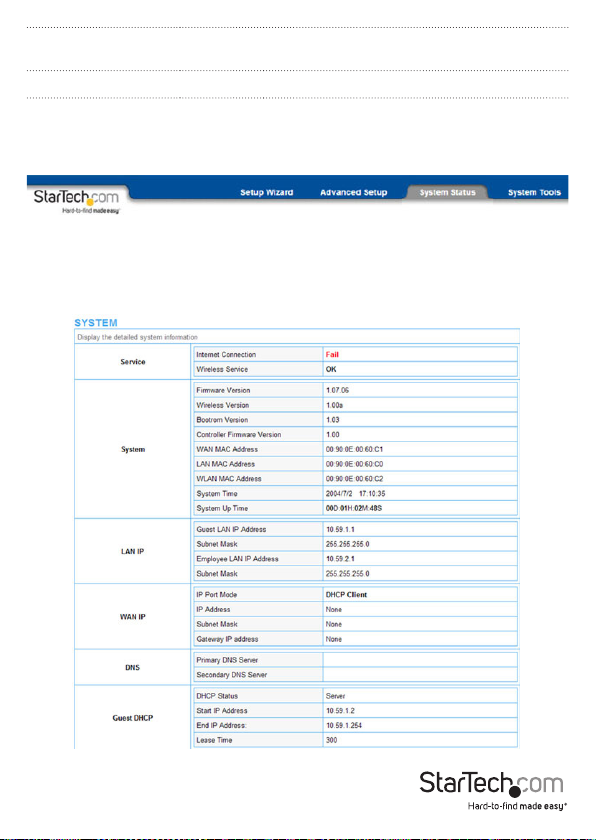Image resolution: width=596 pixels, height=840 pixels.
Task: Click the Secondary DNS Server label
Action: click(x=231, y=675)
